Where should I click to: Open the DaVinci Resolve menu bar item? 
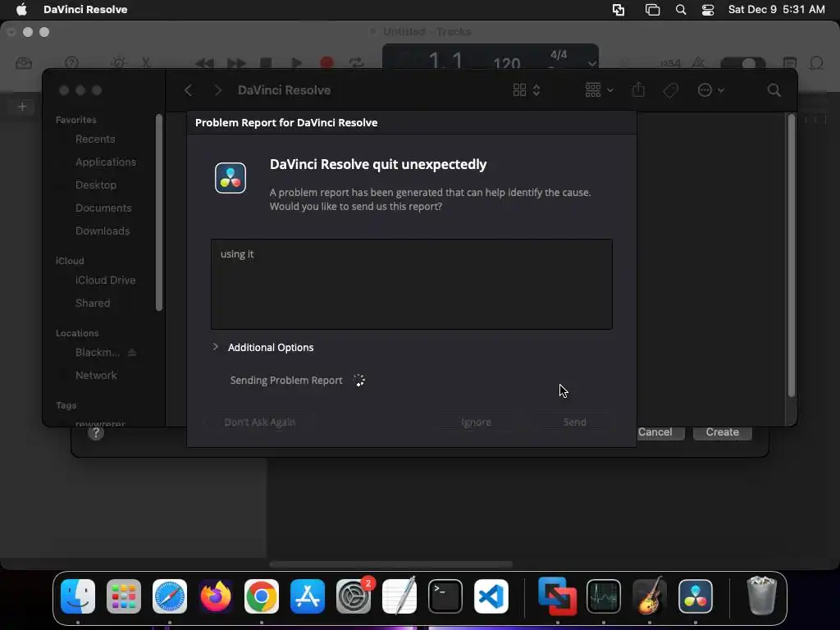(x=85, y=9)
